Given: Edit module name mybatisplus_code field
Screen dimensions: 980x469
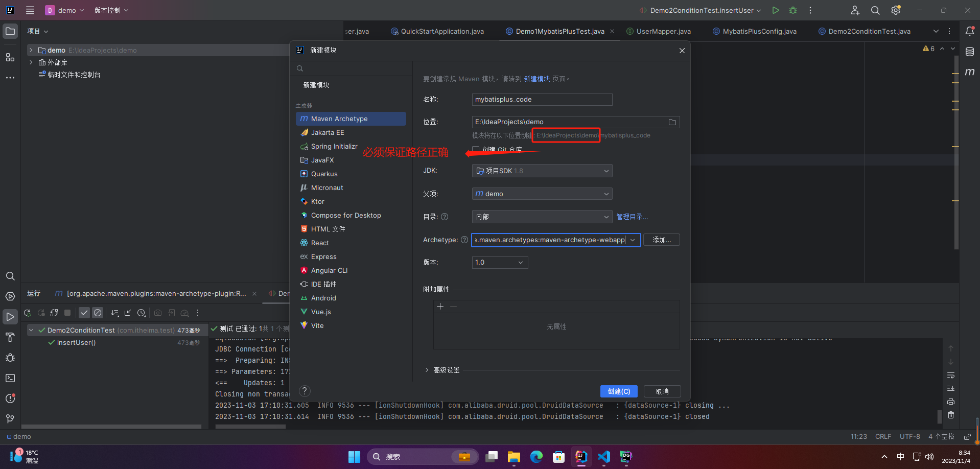Looking at the screenshot, I should [x=542, y=100].
